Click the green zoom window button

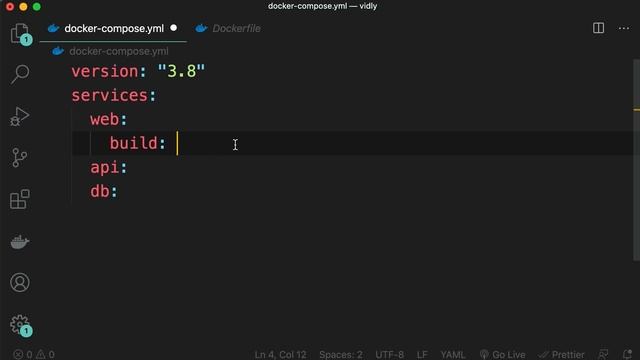[37, 7]
